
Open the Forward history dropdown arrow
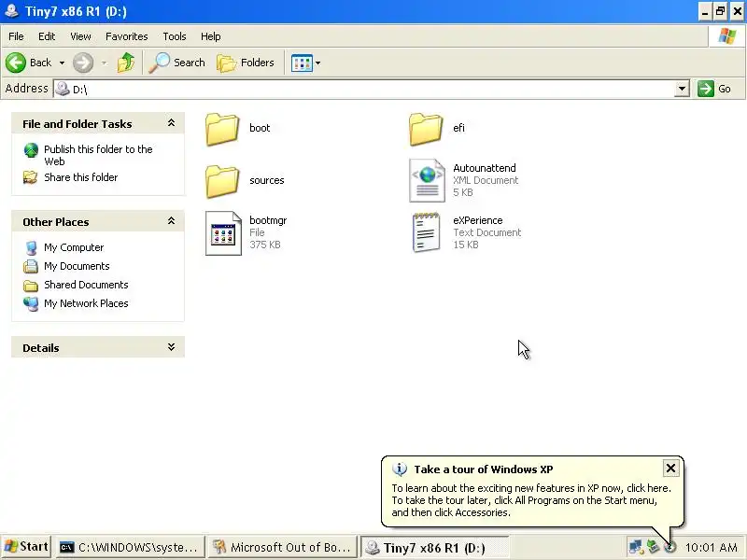click(104, 63)
